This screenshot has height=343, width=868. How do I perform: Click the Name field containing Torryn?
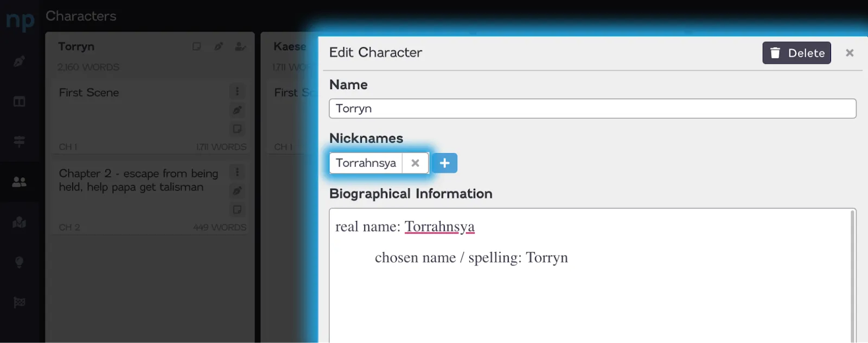tap(592, 109)
